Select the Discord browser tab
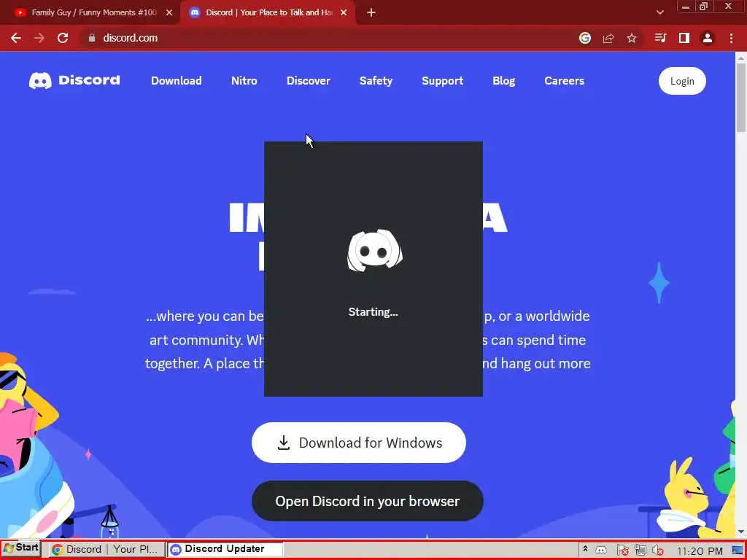The height and width of the screenshot is (560, 747). point(269,12)
